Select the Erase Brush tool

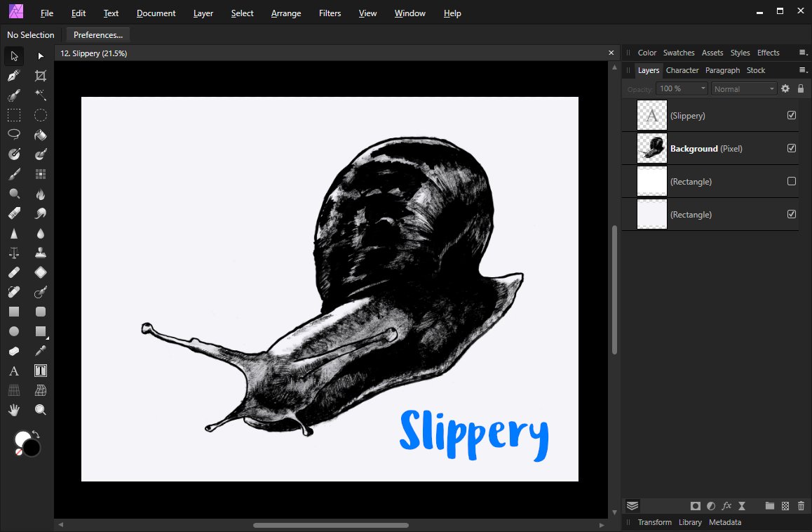click(x=14, y=213)
